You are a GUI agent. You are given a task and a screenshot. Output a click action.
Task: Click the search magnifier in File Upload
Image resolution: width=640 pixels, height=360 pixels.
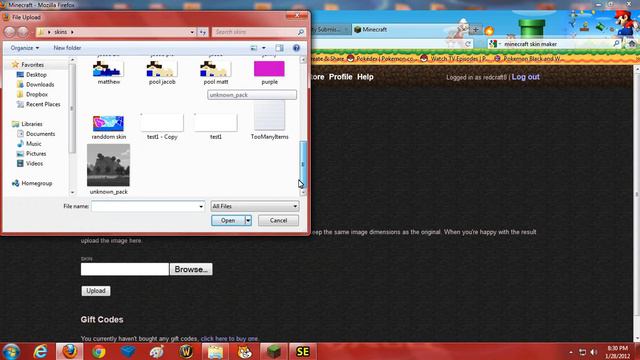(301, 32)
